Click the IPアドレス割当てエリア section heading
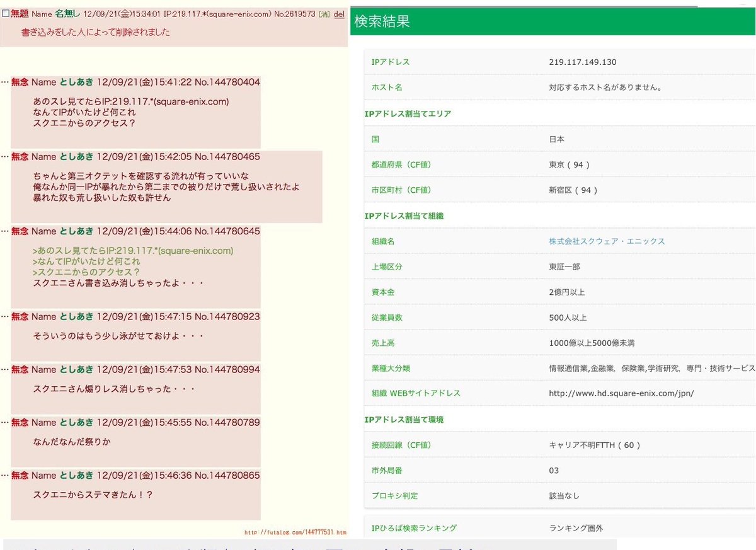 point(408,113)
